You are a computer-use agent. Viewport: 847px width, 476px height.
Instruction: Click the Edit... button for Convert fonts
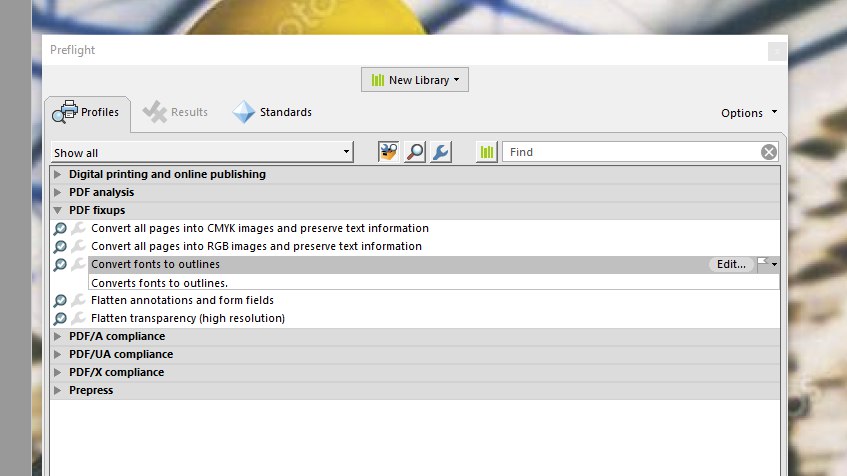(731, 264)
